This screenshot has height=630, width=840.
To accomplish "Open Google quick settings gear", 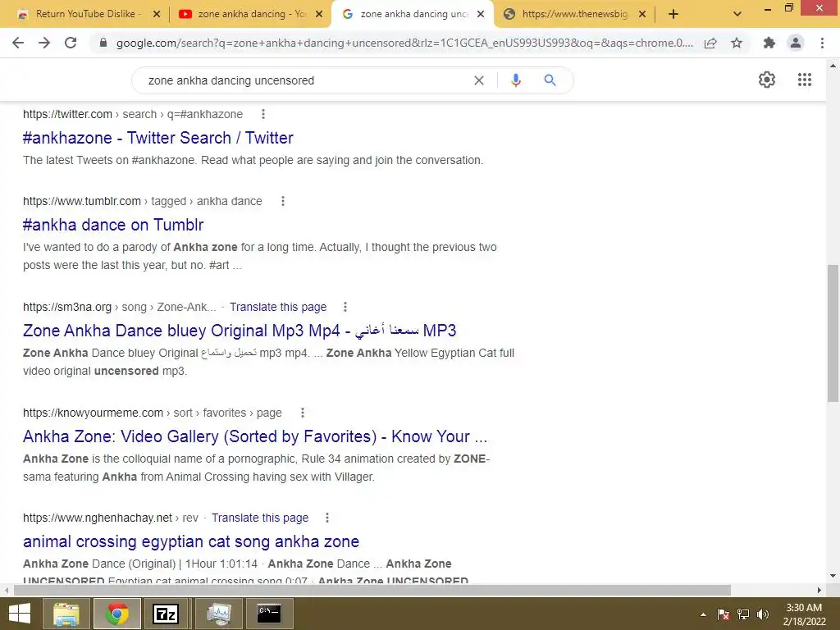I will [x=767, y=80].
